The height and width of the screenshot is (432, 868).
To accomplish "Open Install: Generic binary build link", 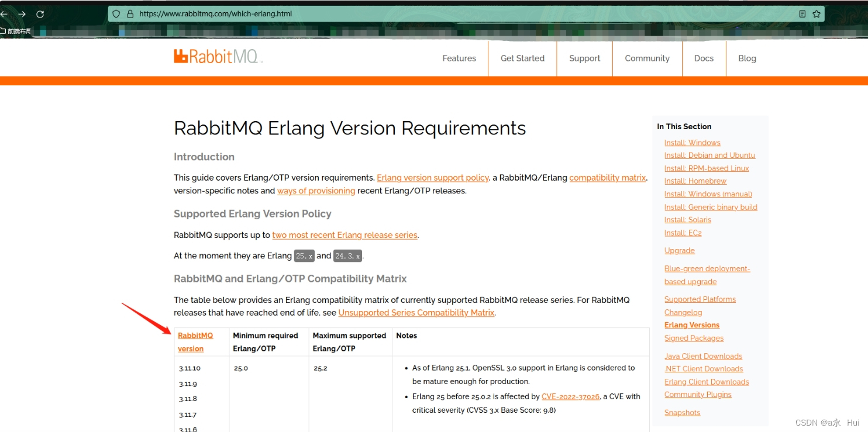I will [711, 207].
